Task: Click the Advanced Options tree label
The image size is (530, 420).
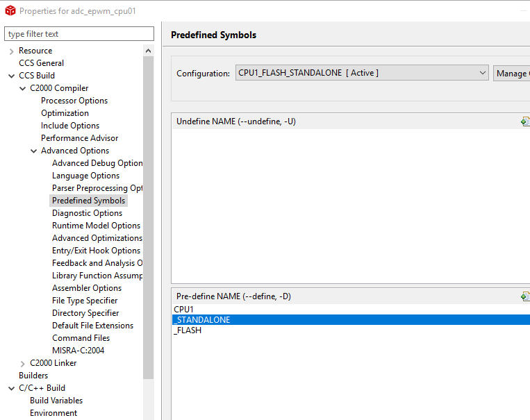Action: point(75,151)
